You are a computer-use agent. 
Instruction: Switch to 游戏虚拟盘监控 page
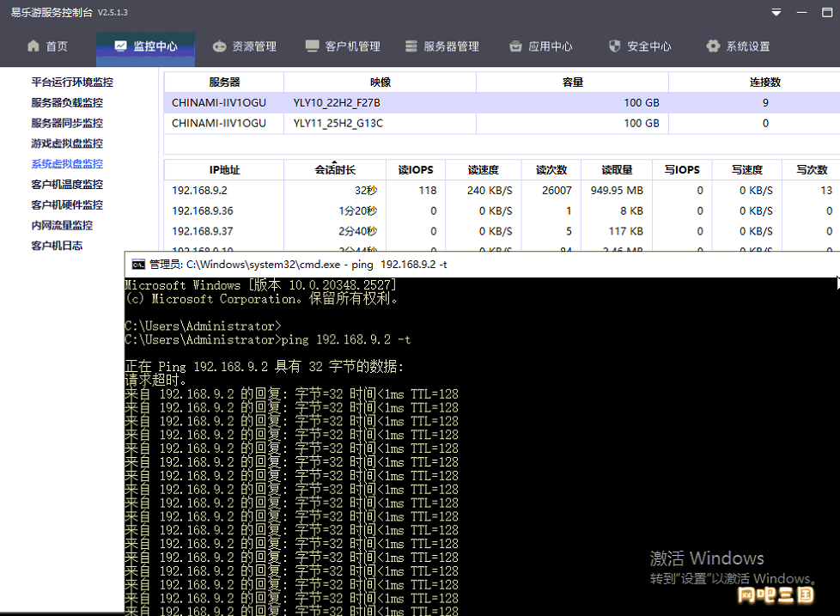pos(67,143)
